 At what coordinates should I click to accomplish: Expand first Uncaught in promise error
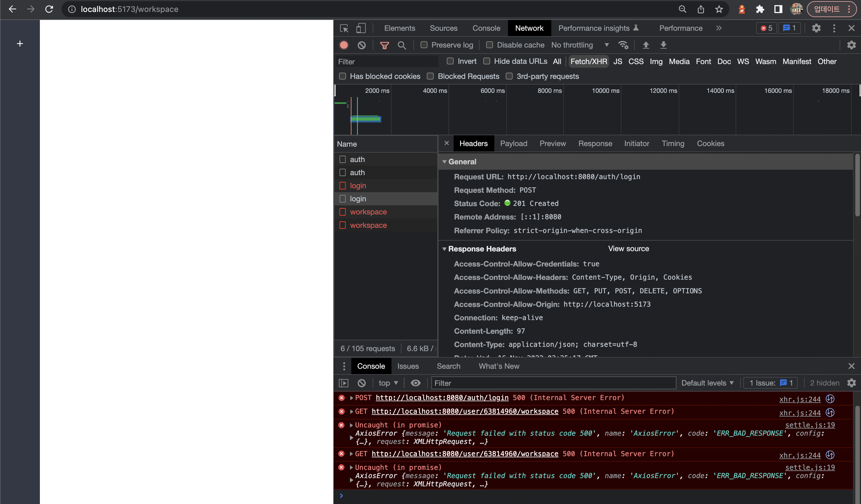coord(351,425)
